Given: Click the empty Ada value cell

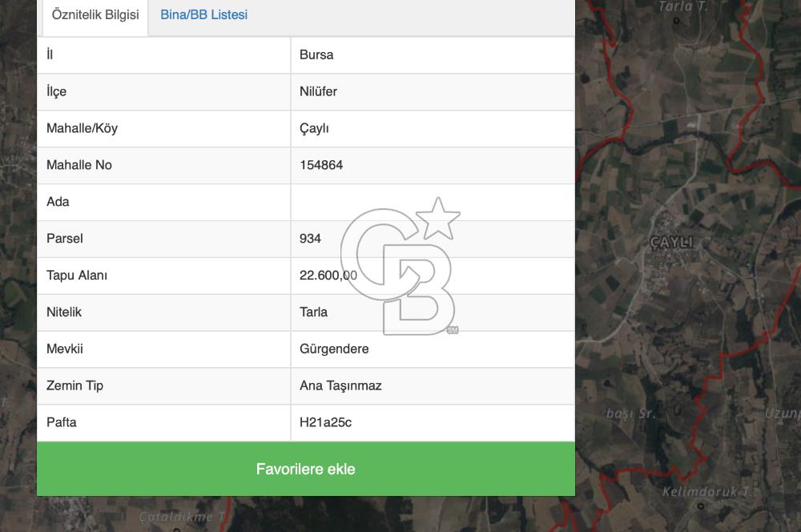Looking at the screenshot, I should (433, 203).
